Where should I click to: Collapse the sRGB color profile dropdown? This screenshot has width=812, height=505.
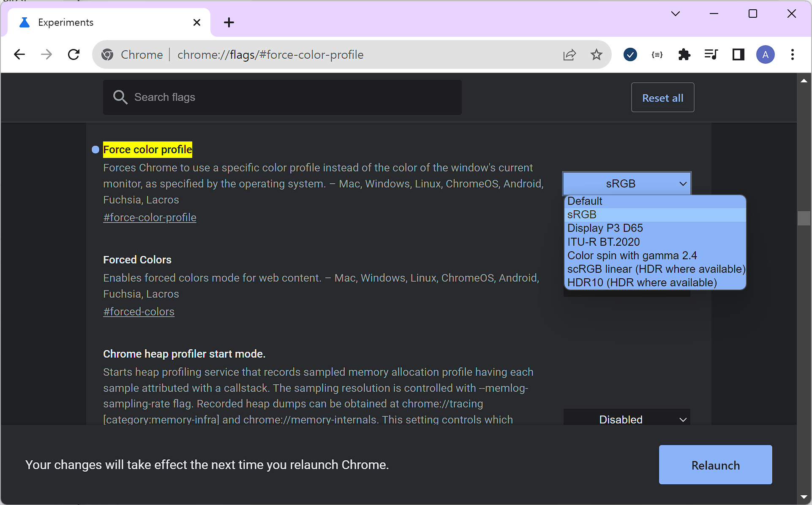[x=627, y=184]
